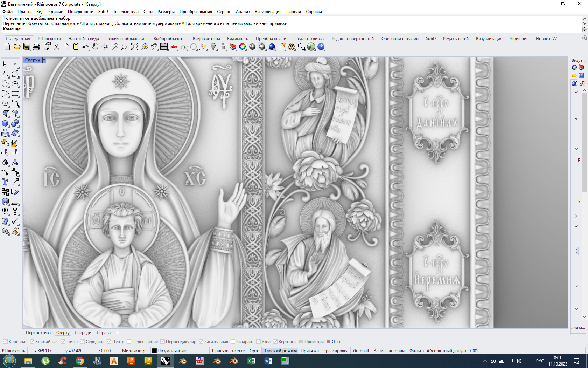The image size is (588, 368).
Task: Toggle the Конечная osnap checkbox
Action: (5, 342)
